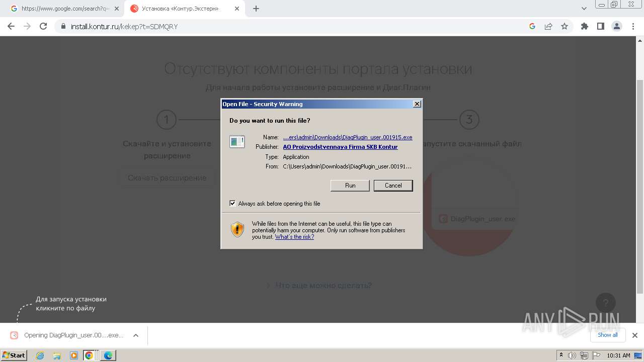Click the step 1 circle on page

point(167,120)
